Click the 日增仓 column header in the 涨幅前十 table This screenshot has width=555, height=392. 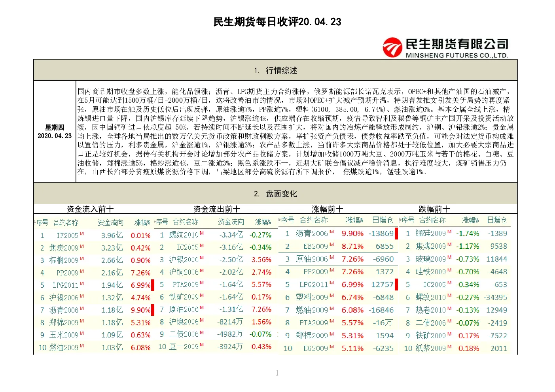(x=383, y=220)
